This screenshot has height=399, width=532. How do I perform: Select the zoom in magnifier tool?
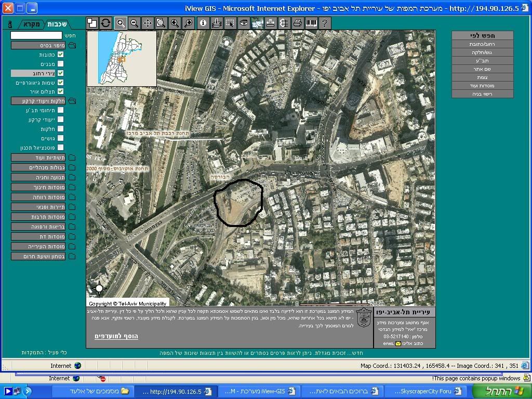pos(121,23)
